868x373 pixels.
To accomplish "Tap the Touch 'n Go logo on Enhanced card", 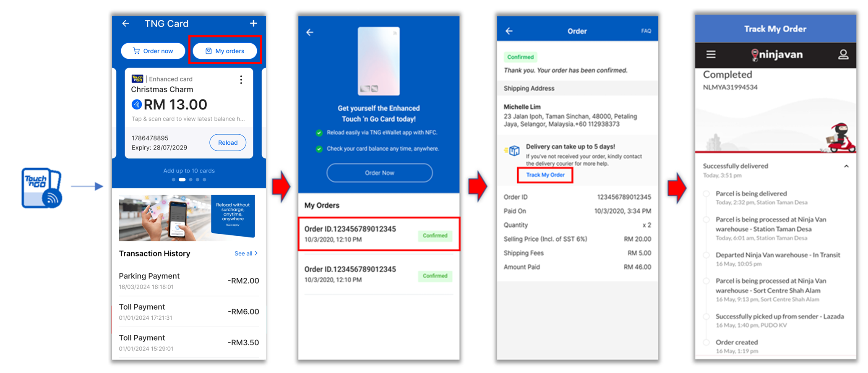I will click(137, 78).
